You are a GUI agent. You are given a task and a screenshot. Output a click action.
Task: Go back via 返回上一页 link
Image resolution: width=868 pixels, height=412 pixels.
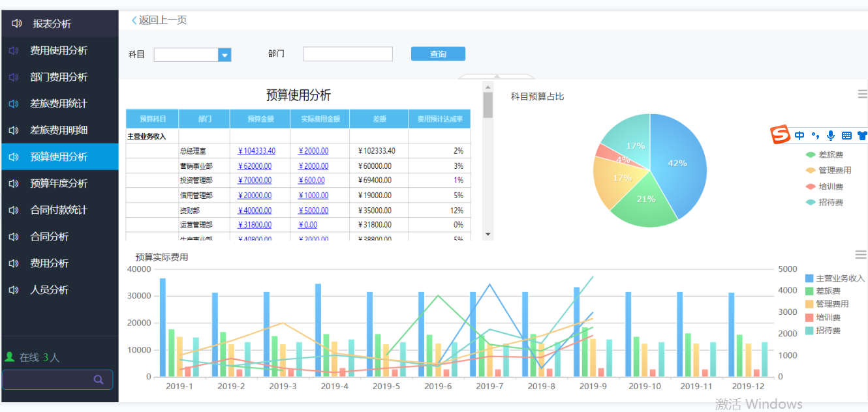(159, 20)
